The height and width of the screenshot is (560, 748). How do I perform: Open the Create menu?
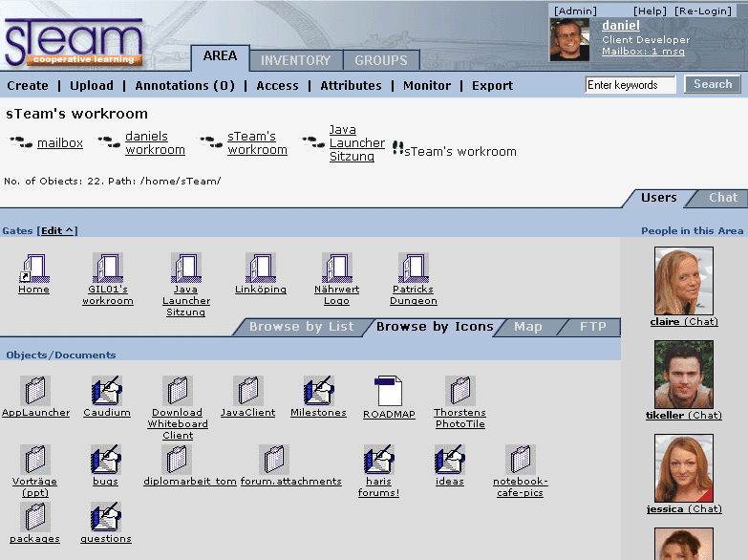coord(28,85)
